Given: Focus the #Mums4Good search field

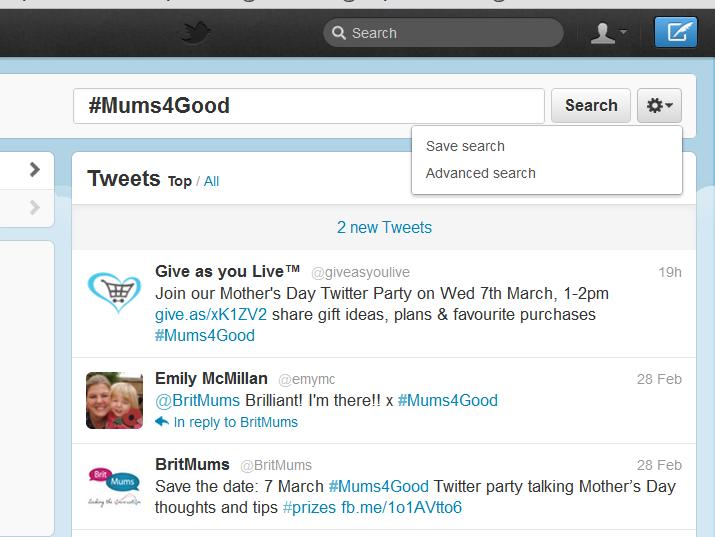Looking at the screenshot, I should point(308,105).
